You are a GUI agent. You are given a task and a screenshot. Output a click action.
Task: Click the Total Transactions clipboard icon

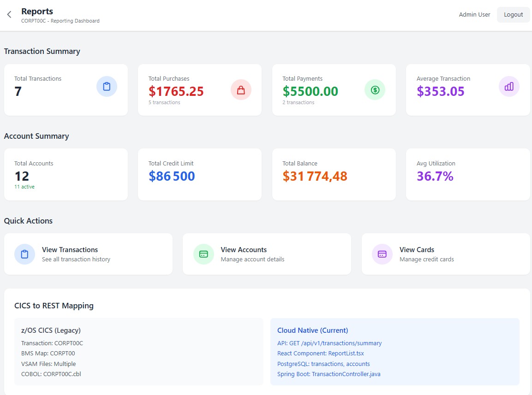[107, 86]
